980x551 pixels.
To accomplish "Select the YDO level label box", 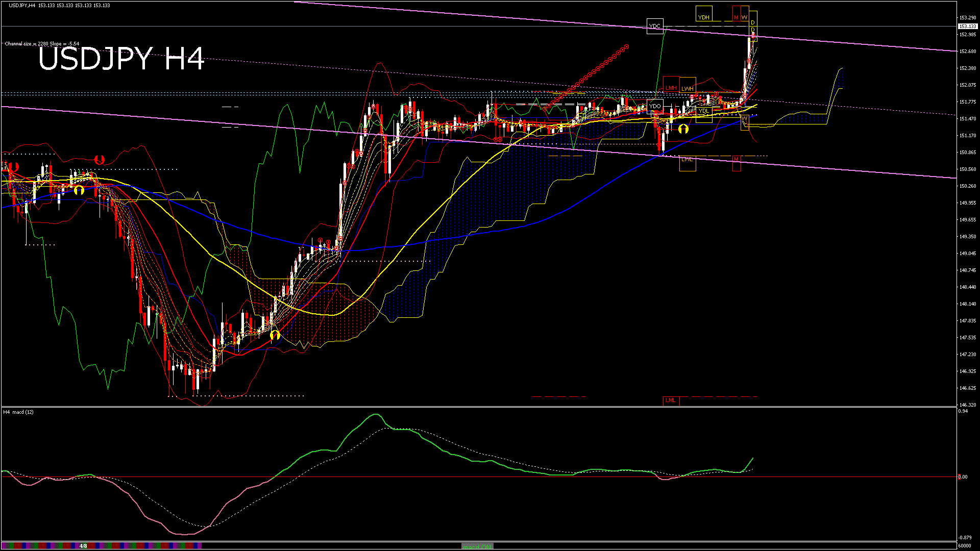I will coord(655,106).
